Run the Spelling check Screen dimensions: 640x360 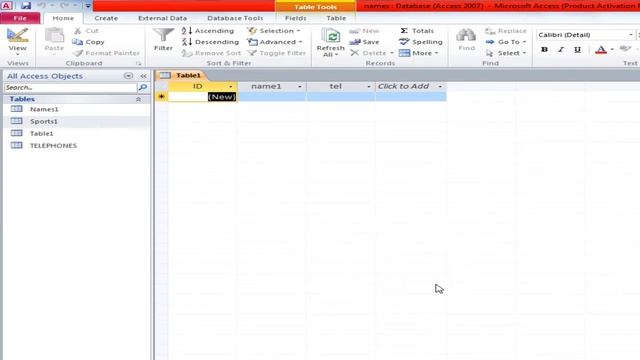pos(421,42)
